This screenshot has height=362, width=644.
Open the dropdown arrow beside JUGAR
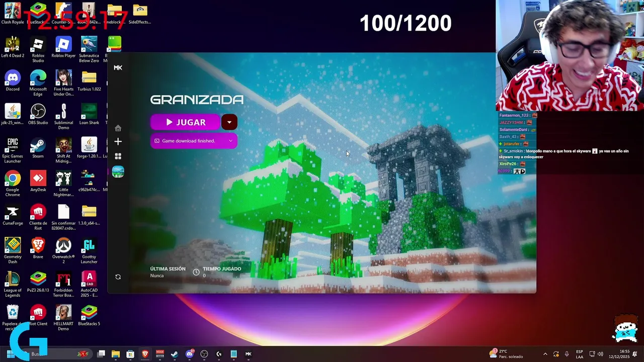coord(229,122)
